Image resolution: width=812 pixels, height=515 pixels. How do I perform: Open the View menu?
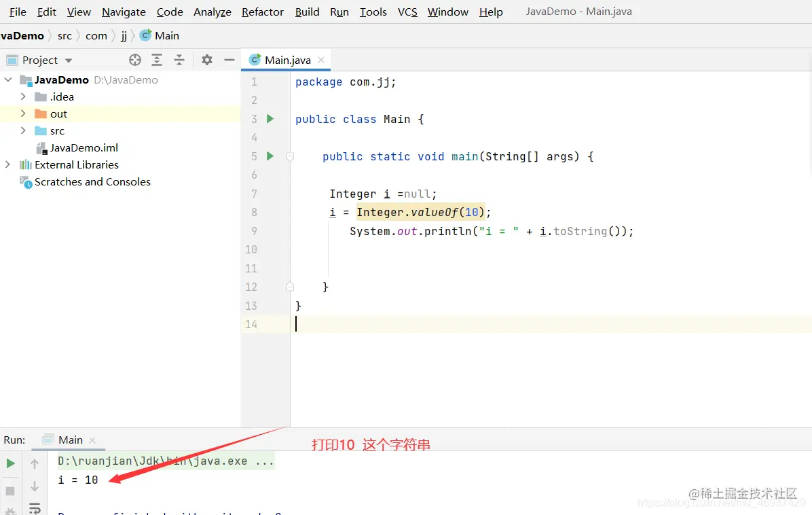(79, 12)
